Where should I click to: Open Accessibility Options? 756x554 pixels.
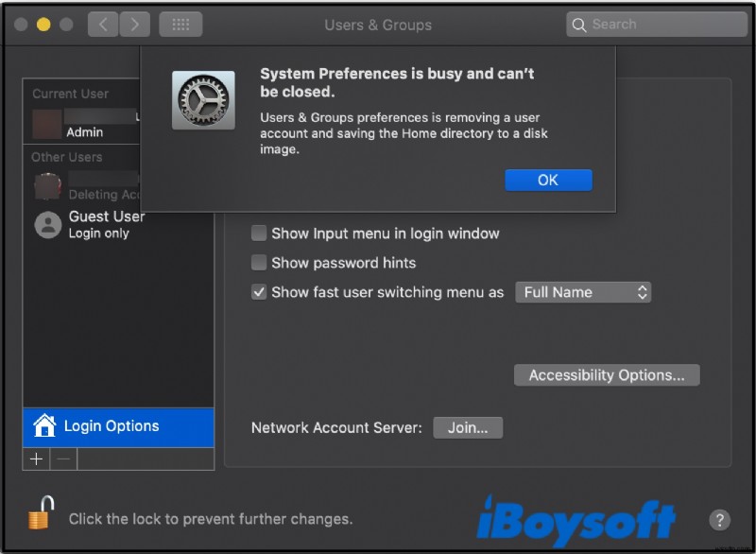606,374
